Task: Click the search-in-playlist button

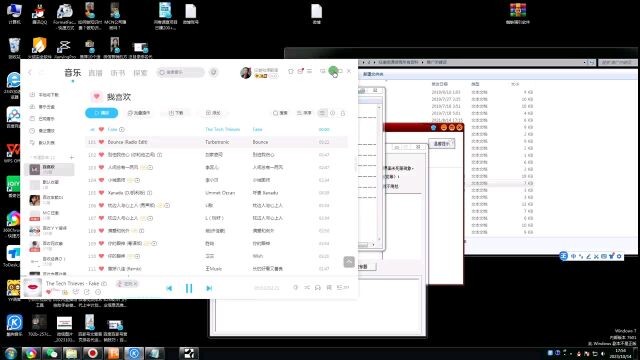Action: pyautogui.click(x=280, y=113)
